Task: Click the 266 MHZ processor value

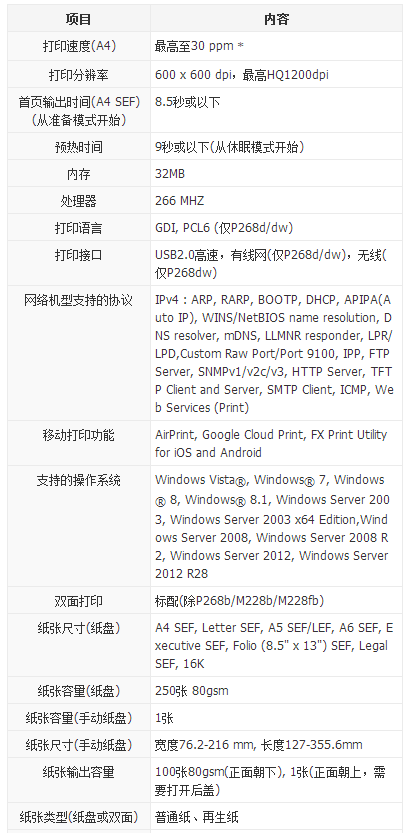Action: 179,201
